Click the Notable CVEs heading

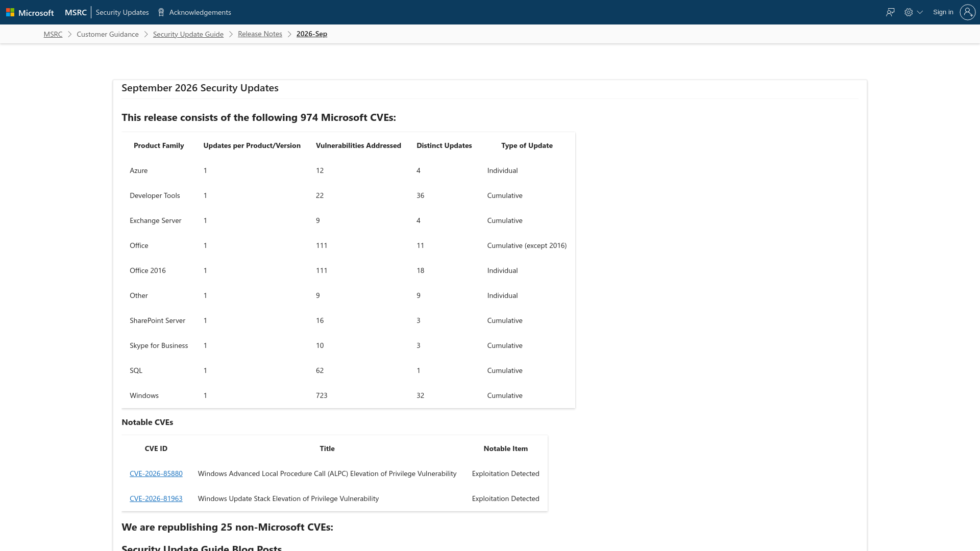[x=148, y=422]
